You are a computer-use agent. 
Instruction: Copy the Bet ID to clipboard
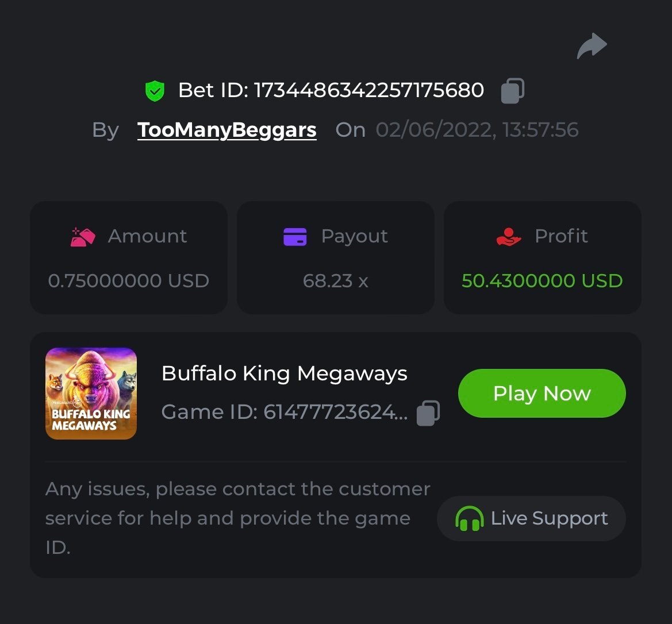512,91
